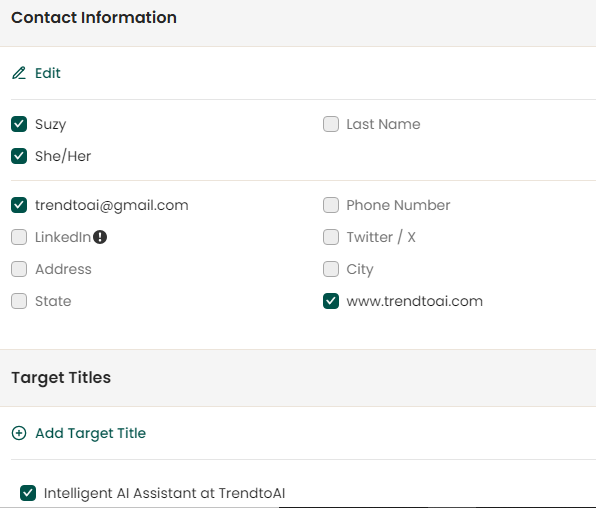Uncheck Intelligent AI Assistant at TrendtoAI title
This screenshot has height=508, width=596.
[x=28, y=493]
